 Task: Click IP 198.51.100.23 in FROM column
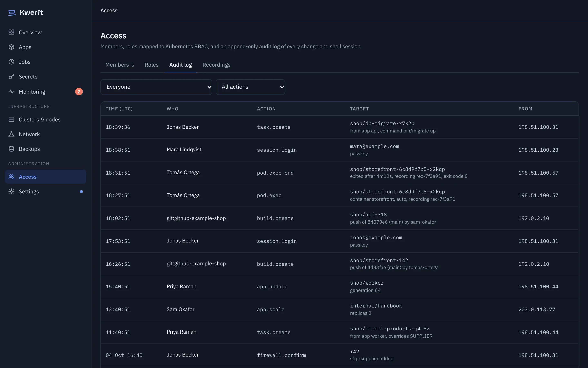(x=538, y=150)
